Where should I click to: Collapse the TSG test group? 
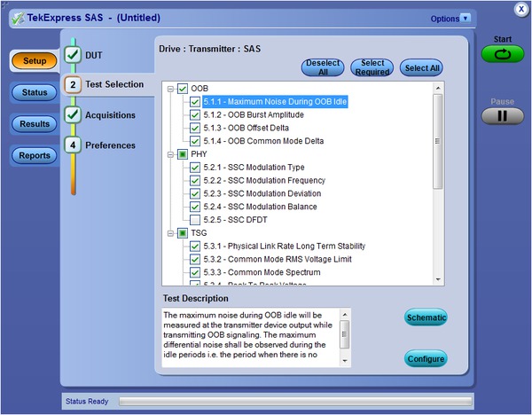click(x=170, y=233)
